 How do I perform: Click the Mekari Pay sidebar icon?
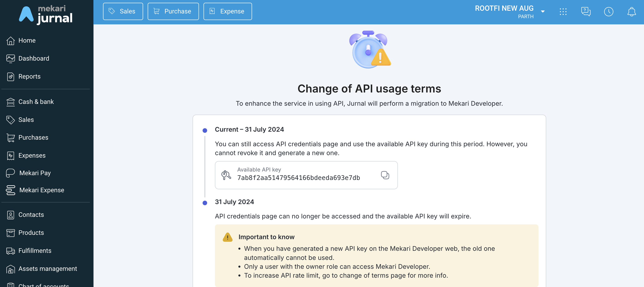[x=10, y=173]
